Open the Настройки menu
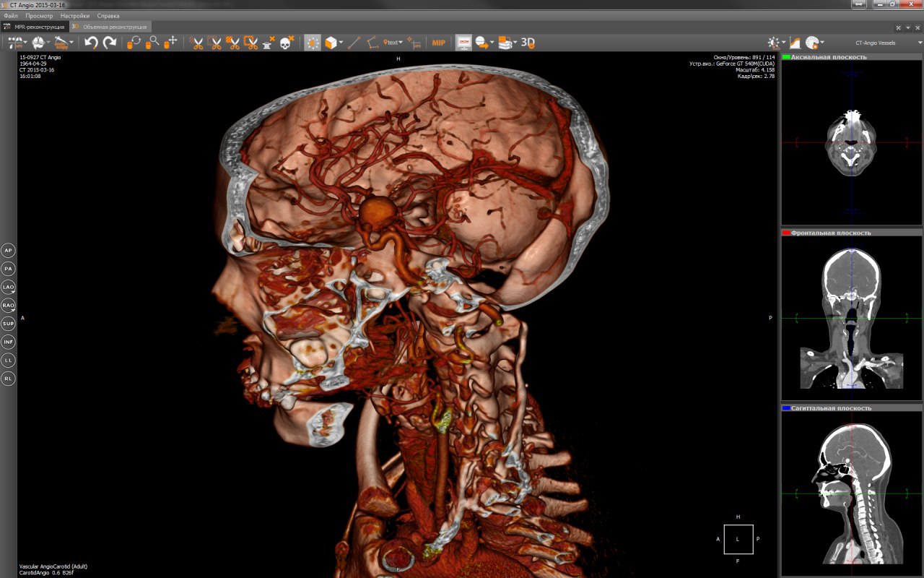 coord(75,15)
